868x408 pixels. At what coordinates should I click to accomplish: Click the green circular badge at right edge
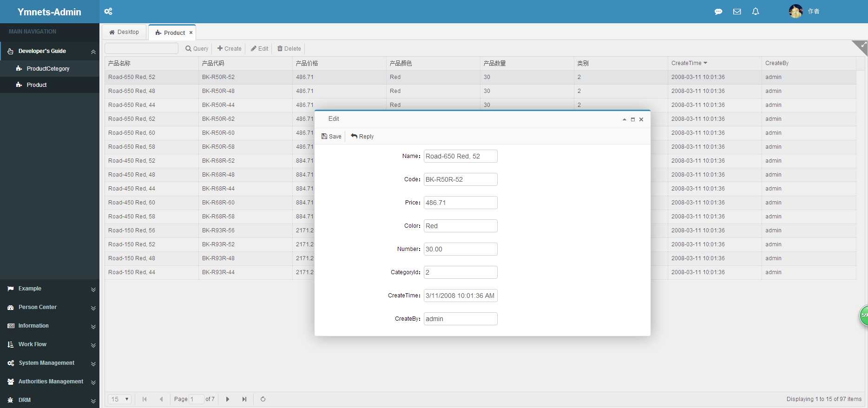point(863,316)
